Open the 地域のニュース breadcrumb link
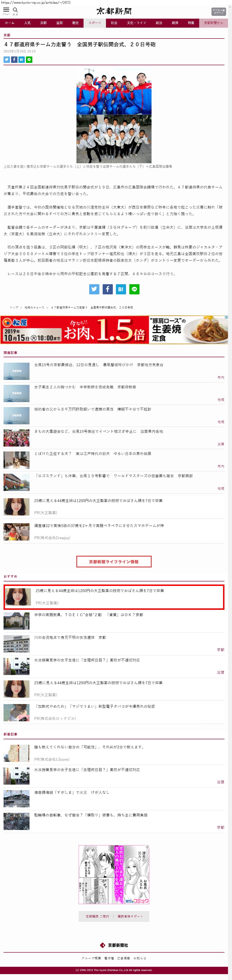This screenshot has height=980, width=232. 34,307
